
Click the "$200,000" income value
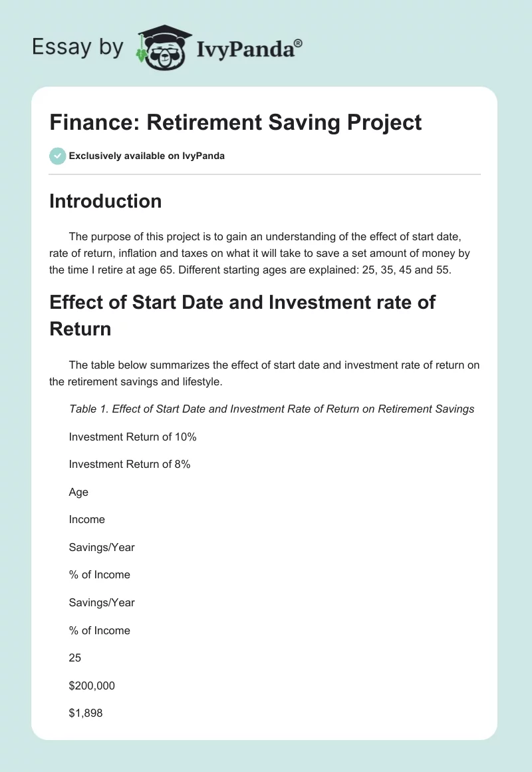[92, 685]
